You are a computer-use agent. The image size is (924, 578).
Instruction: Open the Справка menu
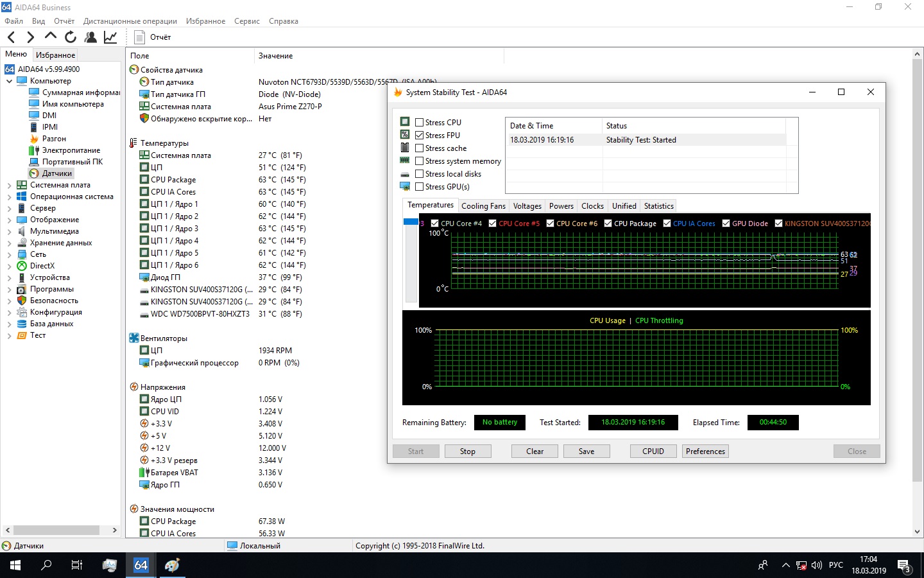284,21
